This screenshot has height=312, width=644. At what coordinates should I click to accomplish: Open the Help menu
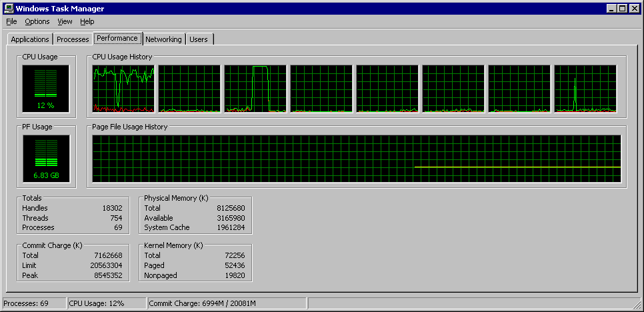[x=87, y=21]
